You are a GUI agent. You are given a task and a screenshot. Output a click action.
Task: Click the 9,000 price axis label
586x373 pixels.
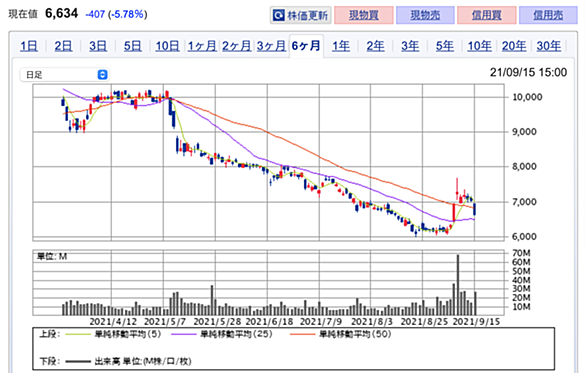tap(524, 132)
